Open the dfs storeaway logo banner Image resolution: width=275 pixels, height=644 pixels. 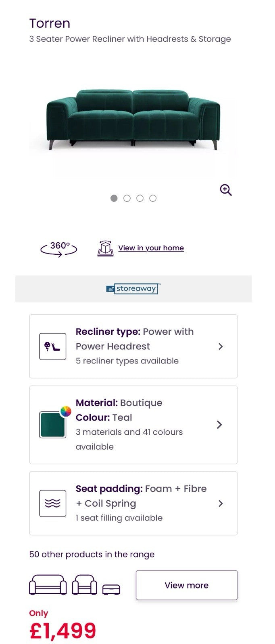[x=133, y=289]
